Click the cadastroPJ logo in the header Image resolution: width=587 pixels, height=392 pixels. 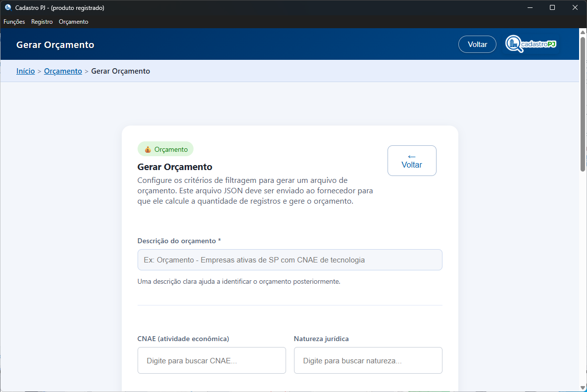531,44
